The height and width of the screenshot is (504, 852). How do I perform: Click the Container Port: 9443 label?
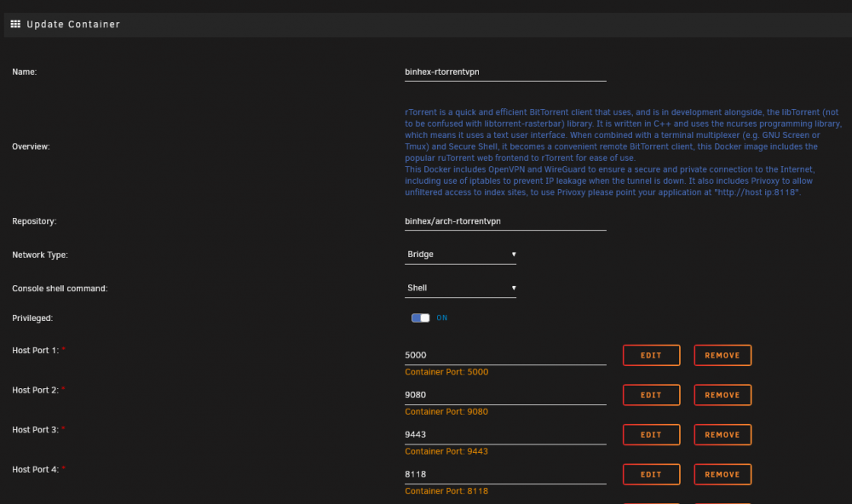point(446,451)
